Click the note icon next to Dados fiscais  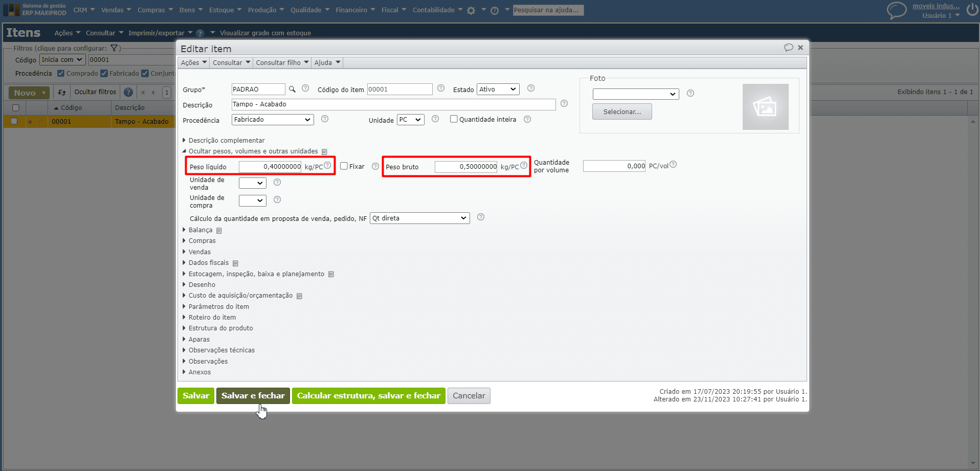tap(235, 263)
